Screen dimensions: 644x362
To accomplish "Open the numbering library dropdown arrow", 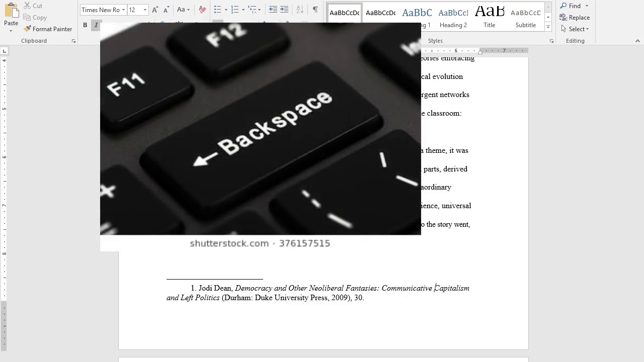I will pos(243,10).
